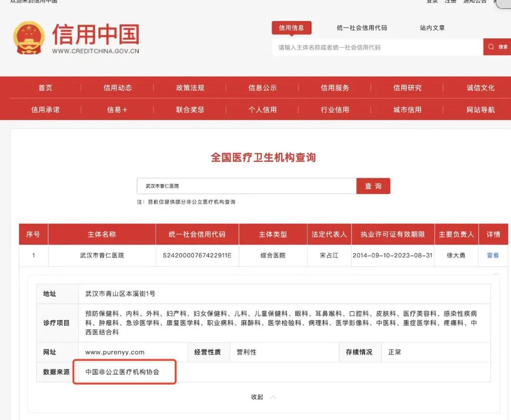Open 个人信用 in the navigation bar

[262, 109]
